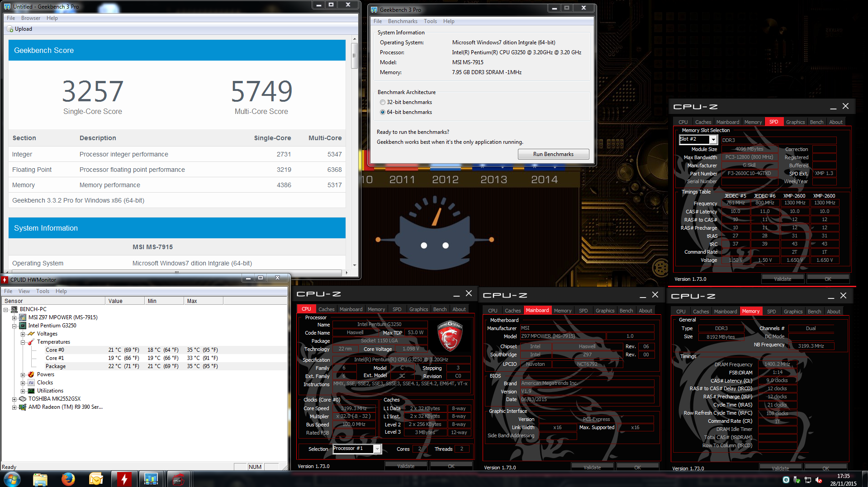Click the Utilizations graph icon in HWMonitor
The height and width of the screenshot is (487, 868).
tap(31, 391)
